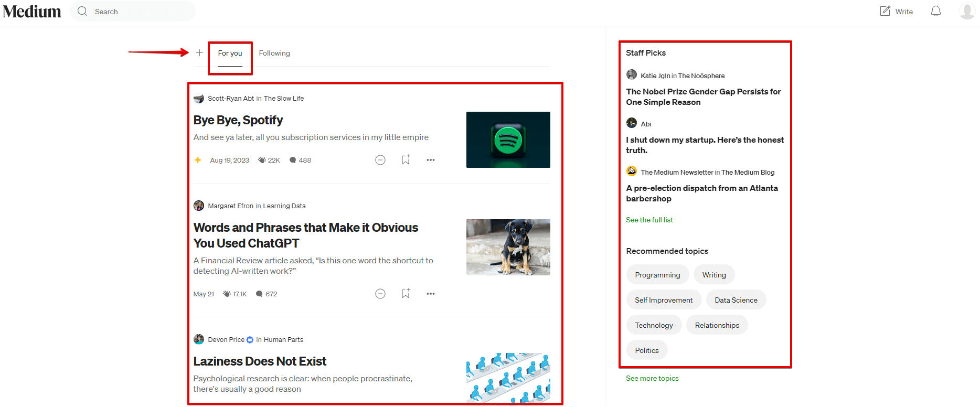980x407 pixels.
Task: Select the Writing topic chip
Action: (x=714, y=275)
